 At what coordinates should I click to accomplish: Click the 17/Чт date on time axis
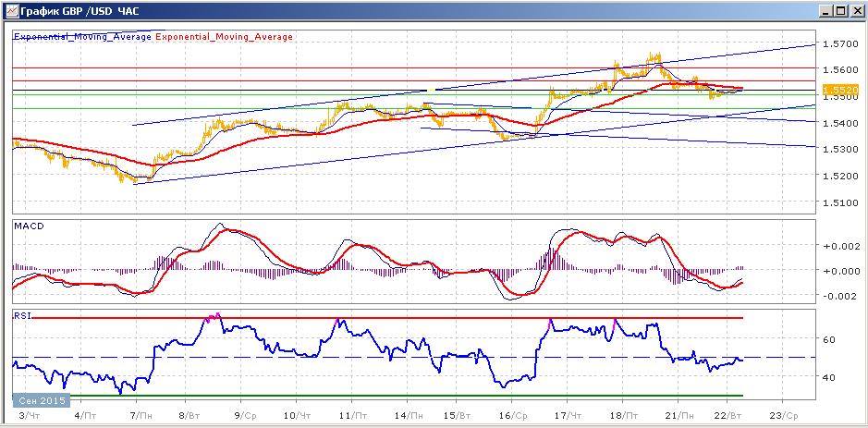pos(569,415)
